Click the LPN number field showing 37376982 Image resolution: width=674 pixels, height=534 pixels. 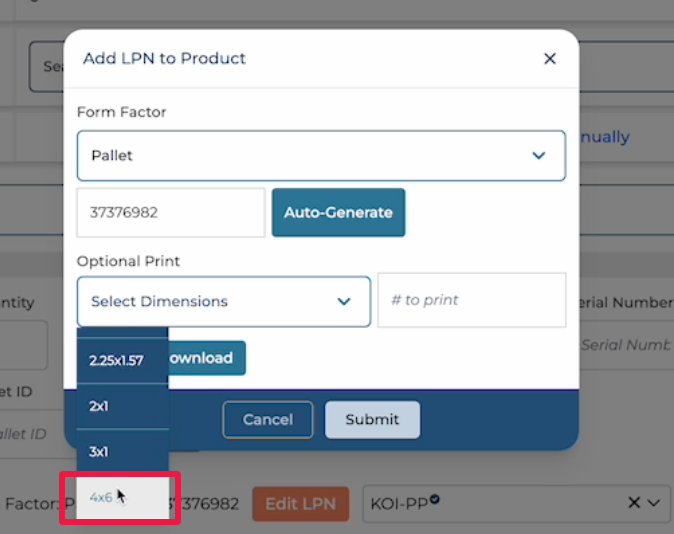pyautogui.click(x=170, y=213)
